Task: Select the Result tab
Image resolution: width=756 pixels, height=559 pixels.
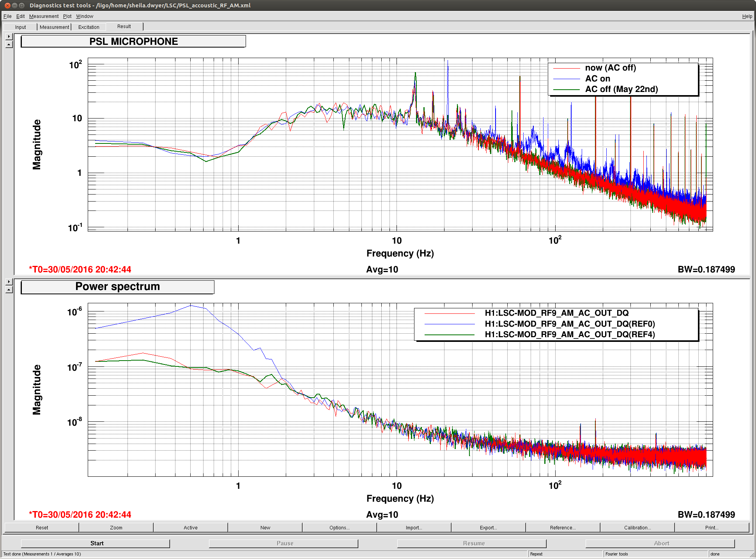Action: coord(124,27)
